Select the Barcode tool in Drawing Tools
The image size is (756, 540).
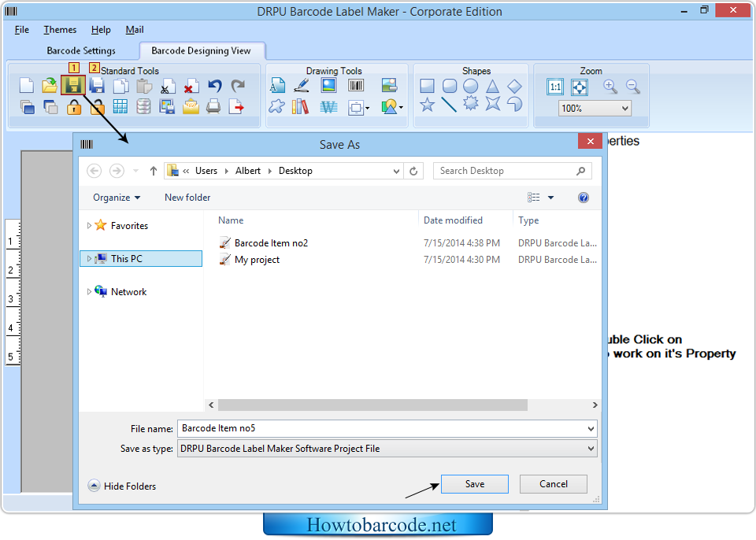coord(356,85)
